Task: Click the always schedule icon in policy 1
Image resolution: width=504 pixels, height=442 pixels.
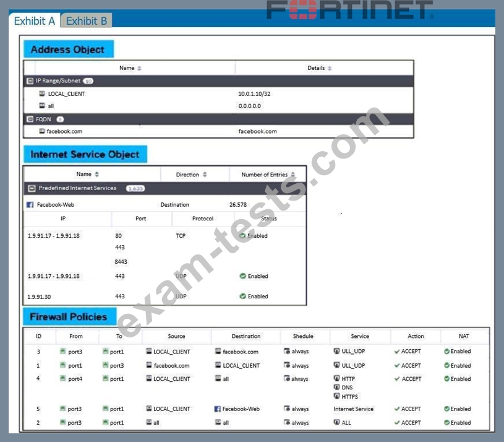Action: 287,365
